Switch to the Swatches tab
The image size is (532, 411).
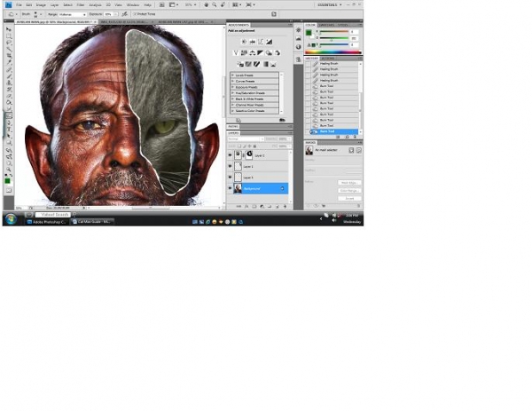tap(325, 25)
